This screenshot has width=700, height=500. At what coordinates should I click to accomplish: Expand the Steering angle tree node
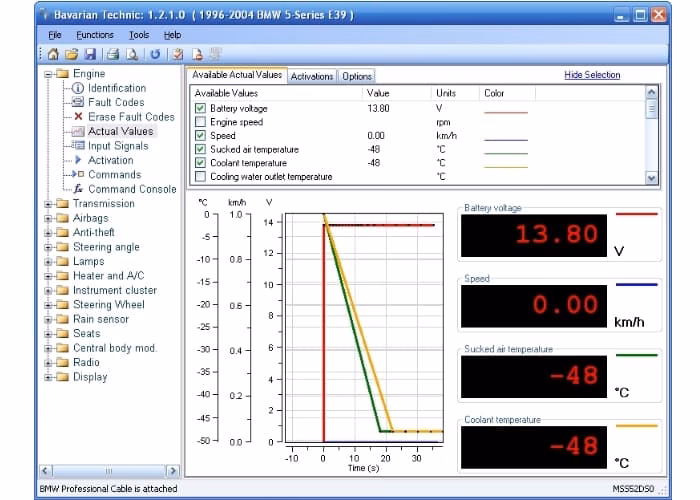(x=48, y=247)
